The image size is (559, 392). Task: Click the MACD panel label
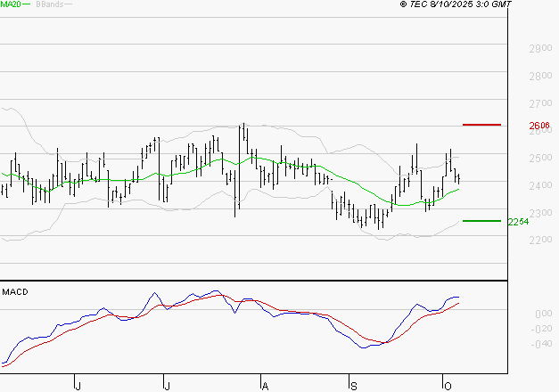(x=15, y=292)
